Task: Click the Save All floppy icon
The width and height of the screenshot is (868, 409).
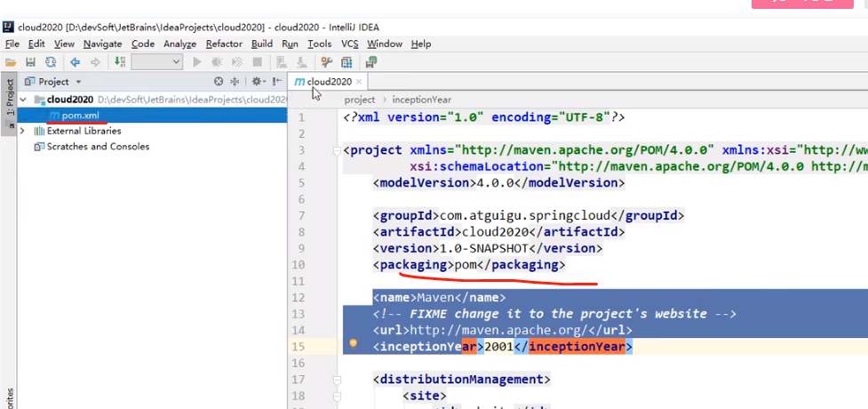Action: tap(31, 62)
